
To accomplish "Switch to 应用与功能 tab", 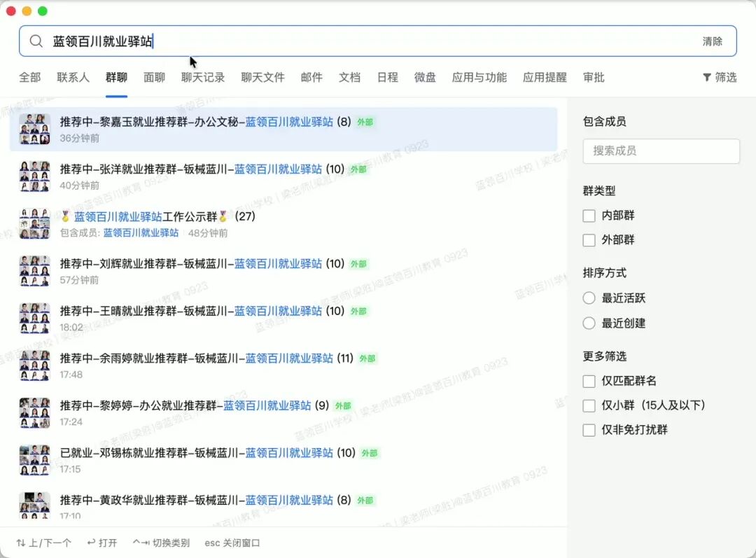I will pos(479,77).
